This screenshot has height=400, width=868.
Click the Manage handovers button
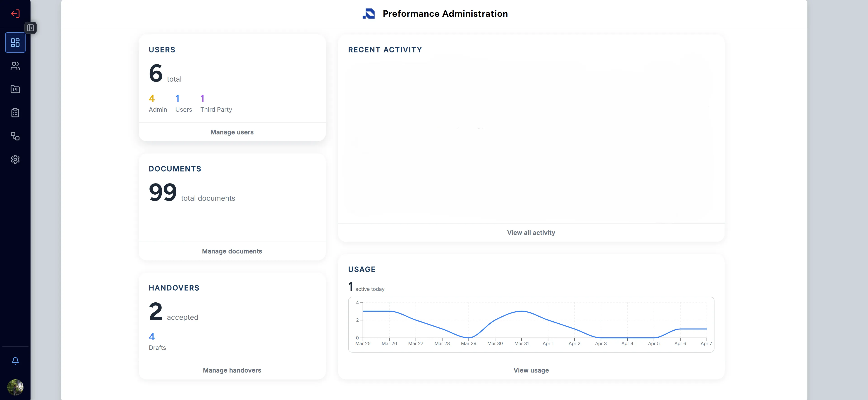pos(232,370)
